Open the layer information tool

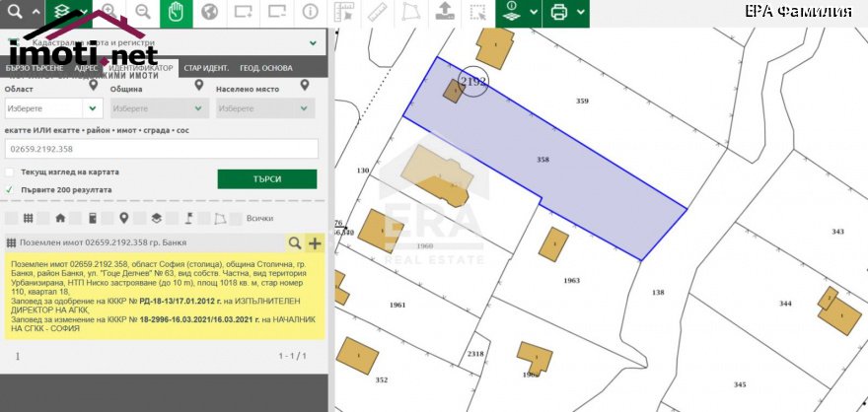coord(512,12)
